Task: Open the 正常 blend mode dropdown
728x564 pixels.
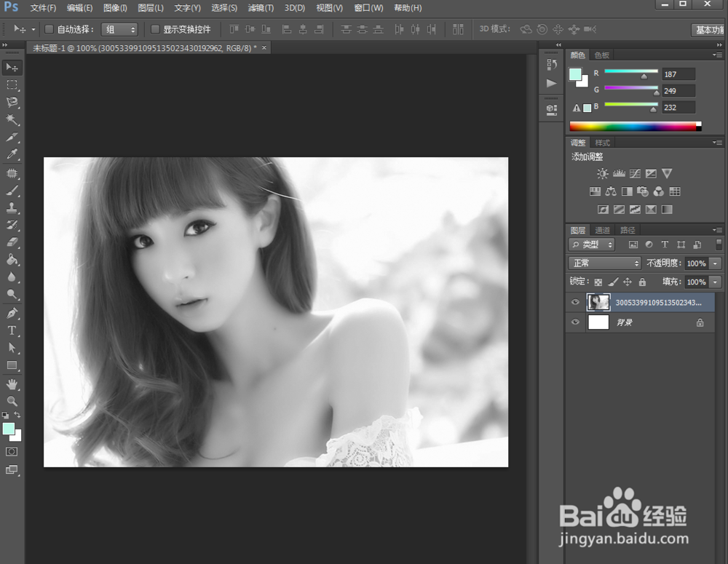Action: coord(604,263)
